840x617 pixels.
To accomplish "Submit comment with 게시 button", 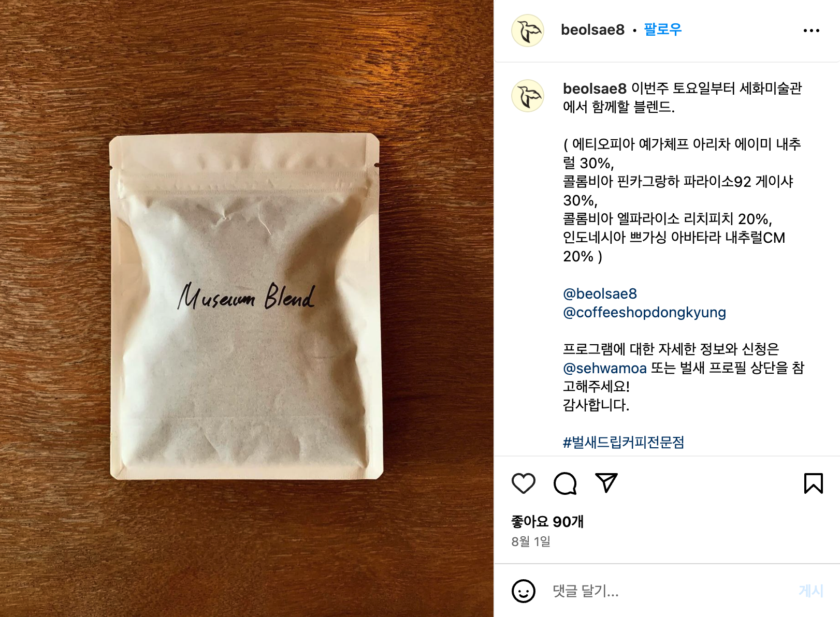I will coord(811,591).
